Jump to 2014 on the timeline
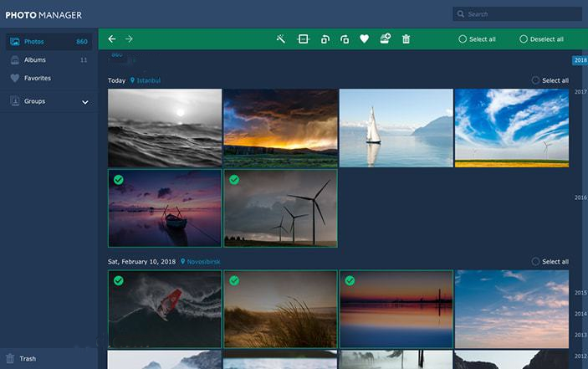 click(x=580, y=314)
